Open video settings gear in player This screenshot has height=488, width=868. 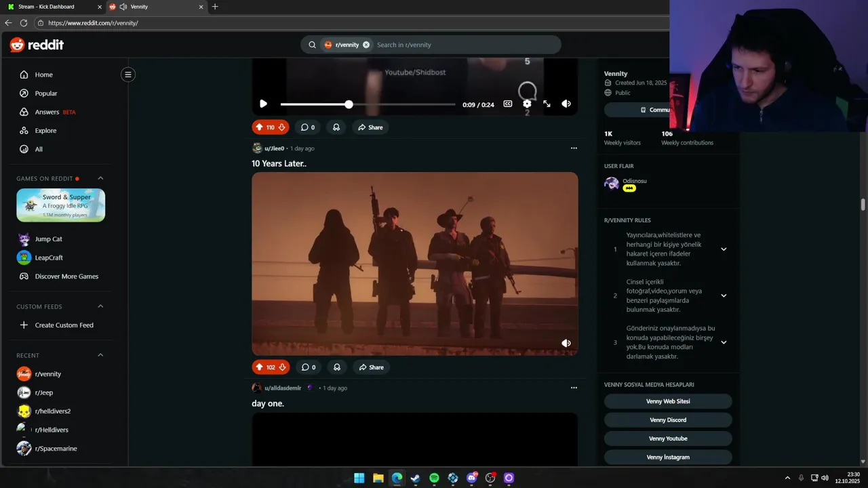[x=527, y=104]
